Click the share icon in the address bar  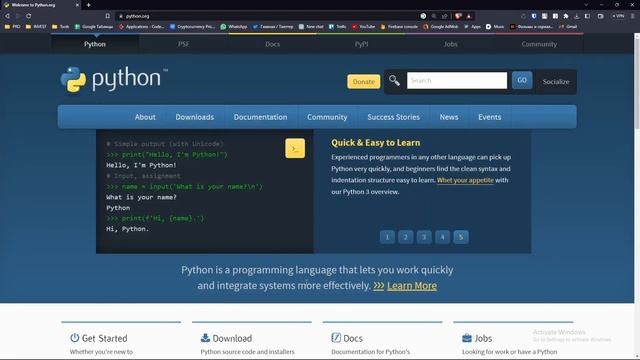(444, 16)
